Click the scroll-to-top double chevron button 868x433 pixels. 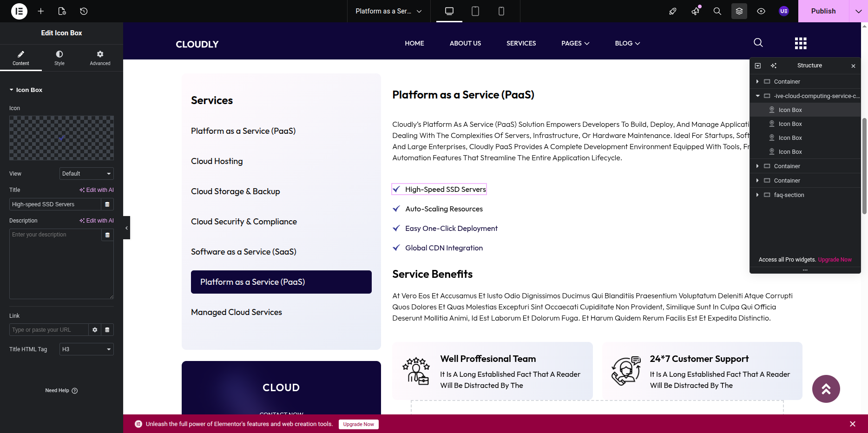tap(826, 389)
